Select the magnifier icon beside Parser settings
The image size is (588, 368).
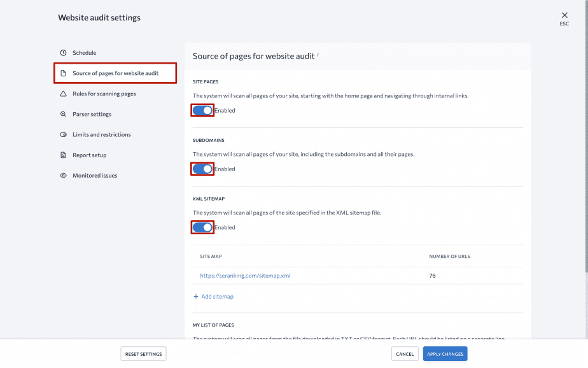point(63,114)
